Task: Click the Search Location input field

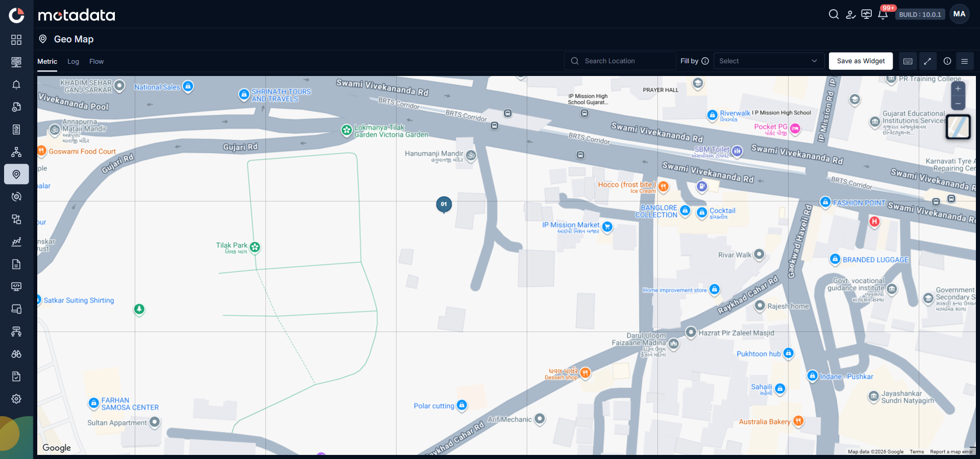Action: pyautogui.click(x=620, y=61)
